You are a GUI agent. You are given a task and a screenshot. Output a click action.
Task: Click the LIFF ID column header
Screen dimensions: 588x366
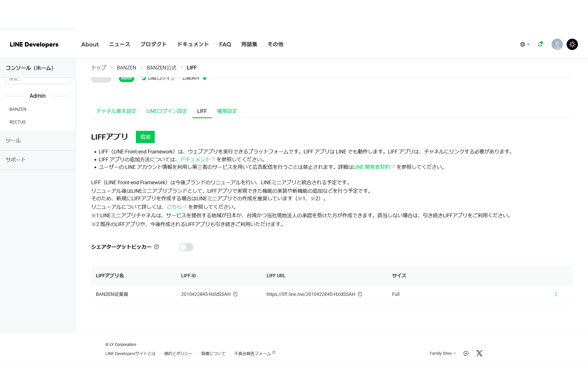(188, 276)
